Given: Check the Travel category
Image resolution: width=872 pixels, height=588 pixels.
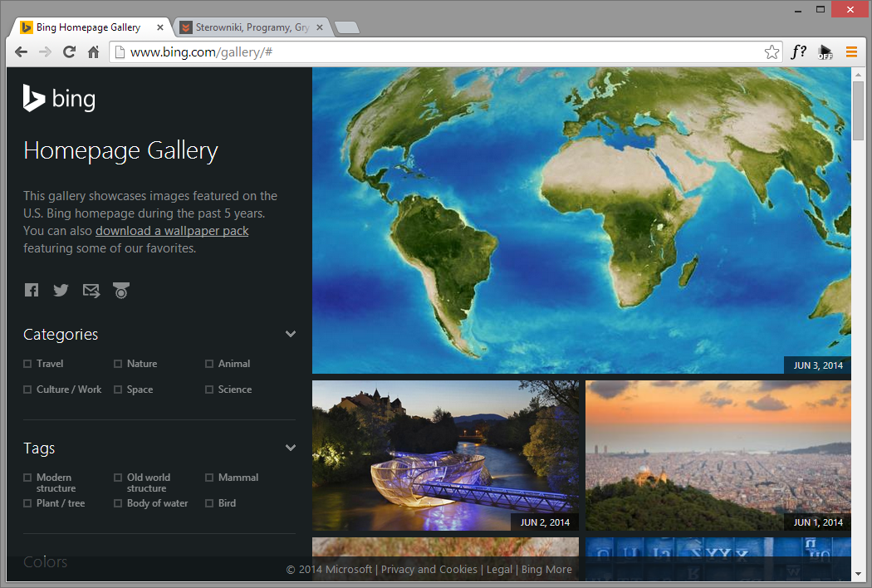Looking at the screenshot, I should [27, 364].
